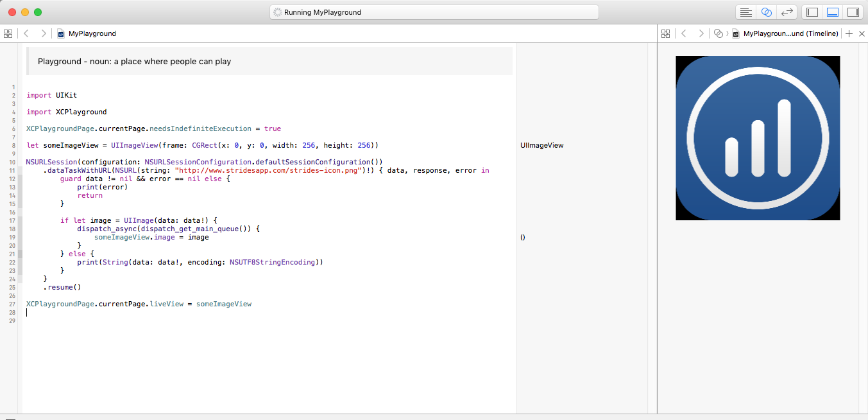Toggle the Debug area panel

tap(833, 12)
